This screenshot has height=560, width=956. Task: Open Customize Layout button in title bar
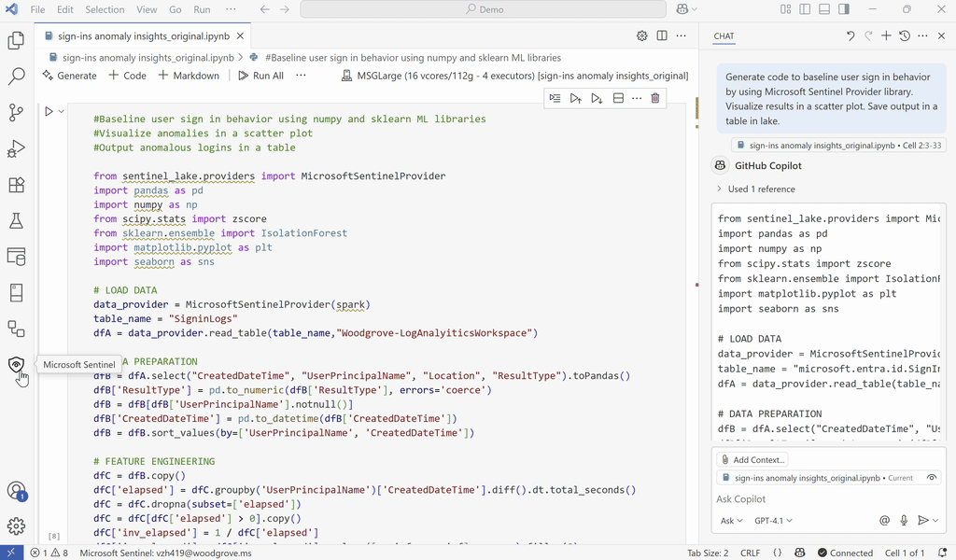point(786,9)
